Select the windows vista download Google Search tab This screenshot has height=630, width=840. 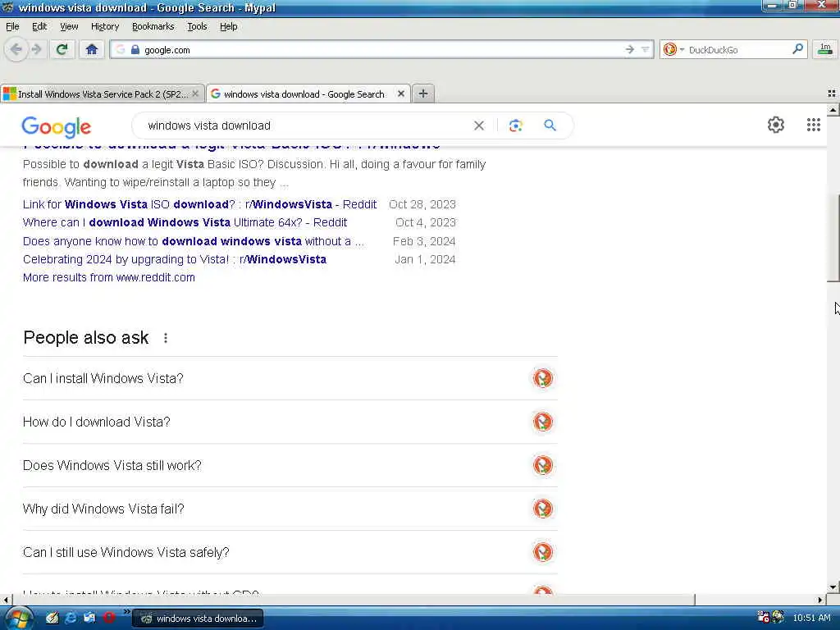tap(304, 94)
